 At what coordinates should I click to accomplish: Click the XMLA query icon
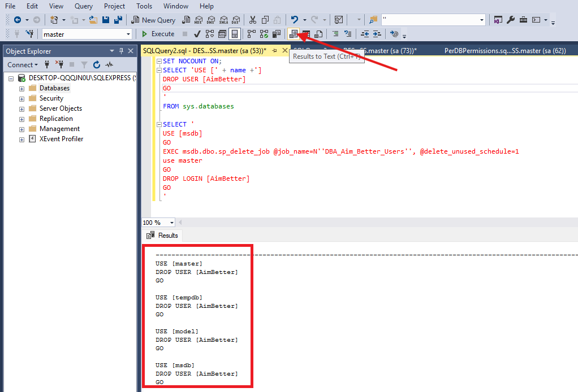[x=224, y=20]
